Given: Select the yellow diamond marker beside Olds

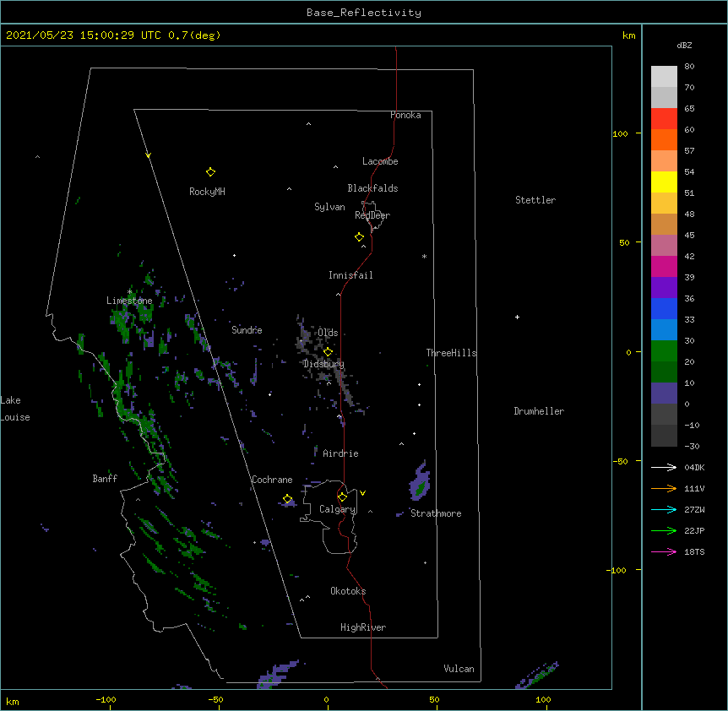Looking at the screenshot, I should tap(328, 352).
